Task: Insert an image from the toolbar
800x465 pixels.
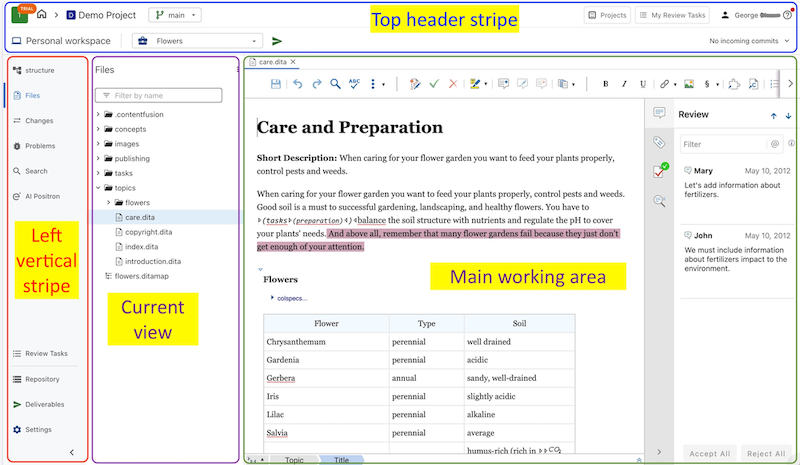Action: coord(688,84)
